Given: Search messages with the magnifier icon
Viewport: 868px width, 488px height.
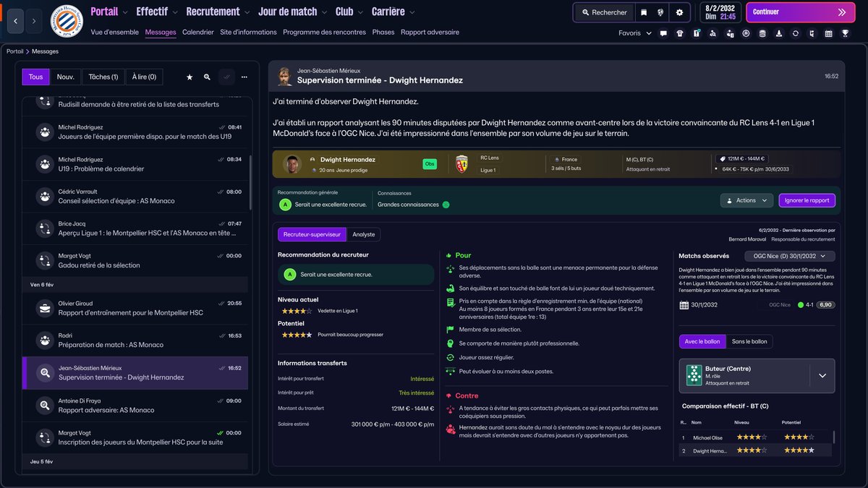Looking at the screenshot, I should point(207,77).
